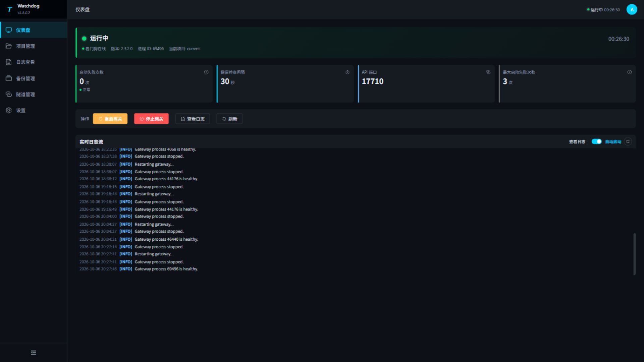Click the 隧道管理 tunnel icon
The height and width of the screenshot is (362, 644).
click(9, 94)
